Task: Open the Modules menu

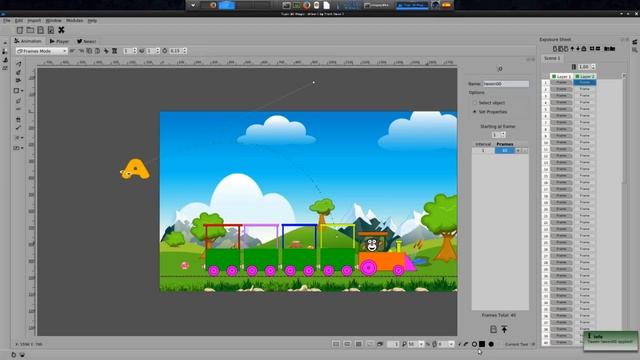Action: pyautogui.click(x=74, y=20)
